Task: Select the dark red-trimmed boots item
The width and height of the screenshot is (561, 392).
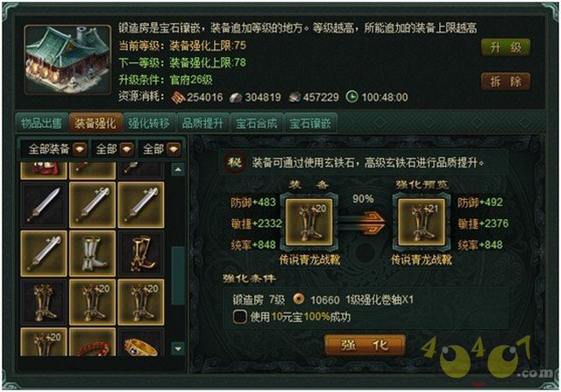Action: click(x=140, y=253)
